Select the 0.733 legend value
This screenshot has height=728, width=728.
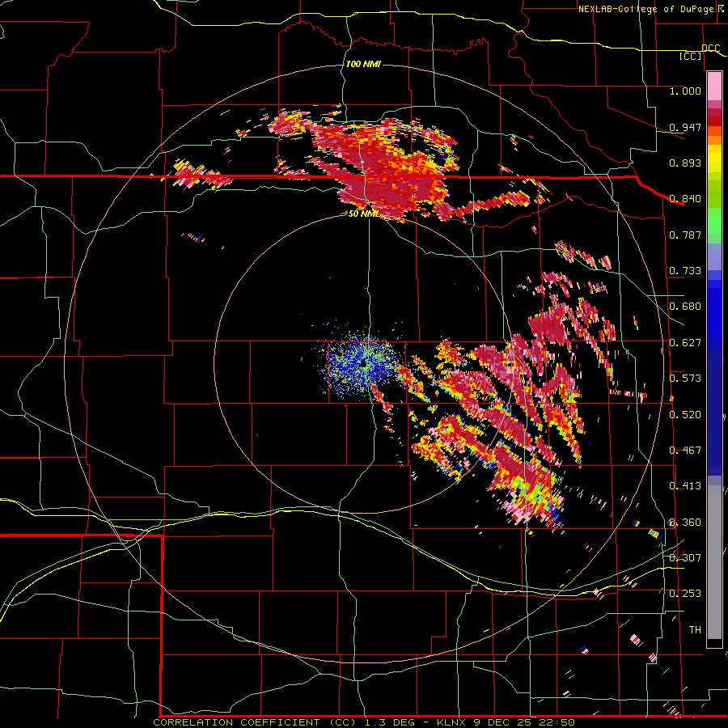point(685,271)
